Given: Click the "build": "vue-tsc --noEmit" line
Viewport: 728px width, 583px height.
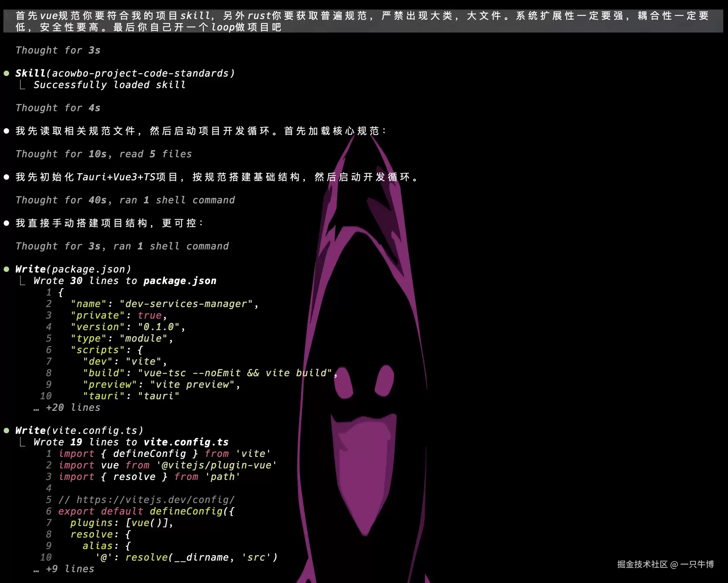Looking at the screenshot, I should [x=210, y=373].
